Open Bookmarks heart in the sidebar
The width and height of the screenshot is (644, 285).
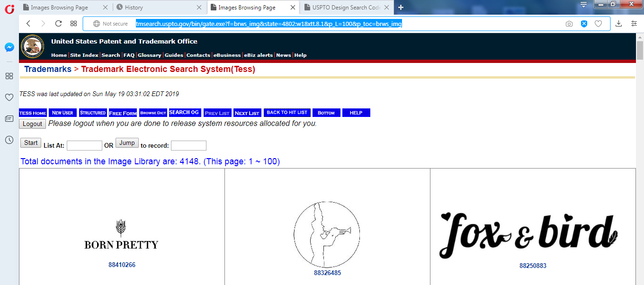pyautogui.click(x=9, y=97)
